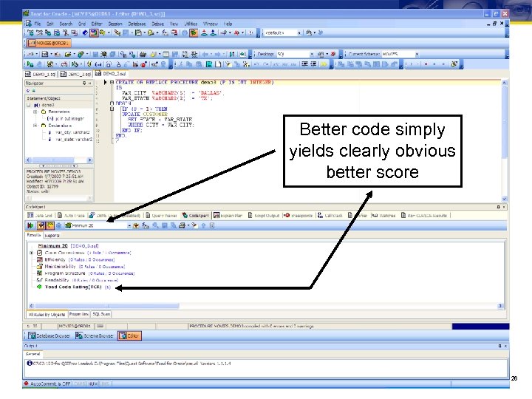Click the open file folder icon
The height and width of the screenshot is (399, 532).
tap(68, 54)
